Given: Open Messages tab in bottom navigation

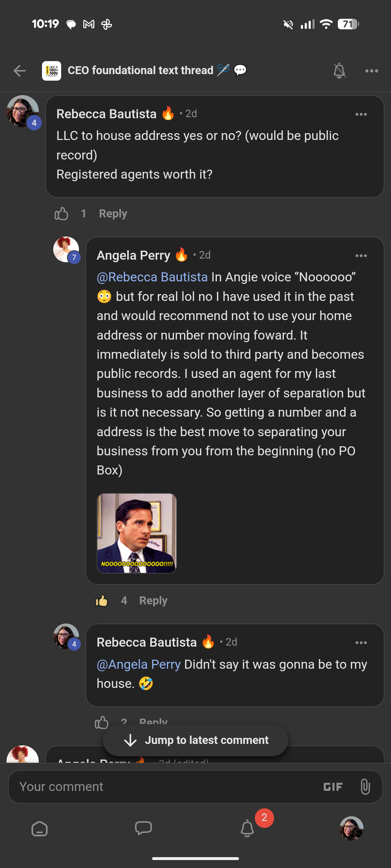Looking at the screenshot, I should (143, 828).
